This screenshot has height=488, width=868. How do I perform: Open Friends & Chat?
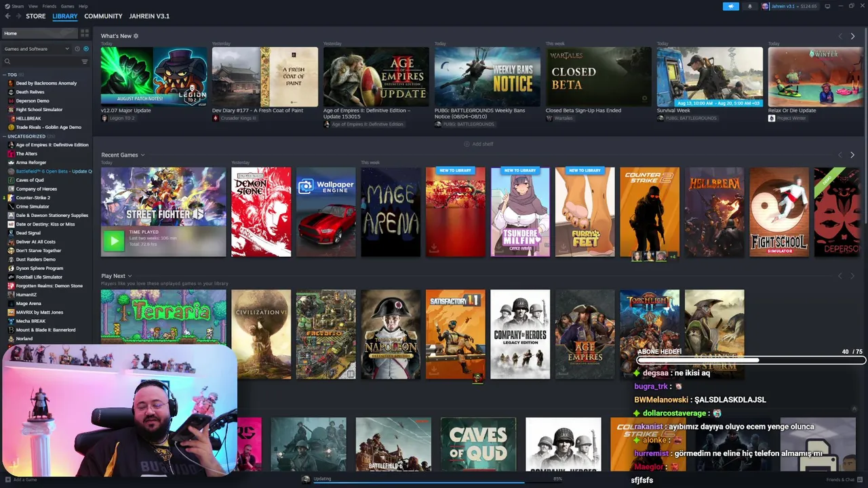(x=843, y=480)
